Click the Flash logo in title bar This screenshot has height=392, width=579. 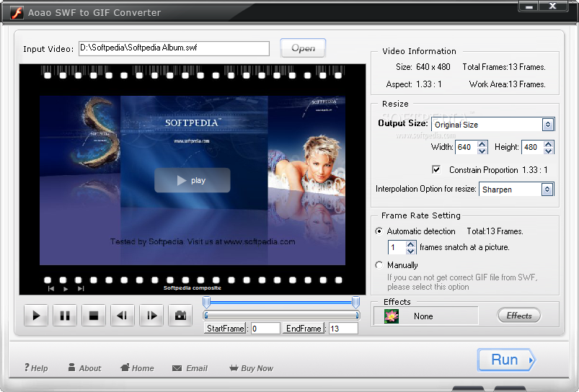(17, 12)
